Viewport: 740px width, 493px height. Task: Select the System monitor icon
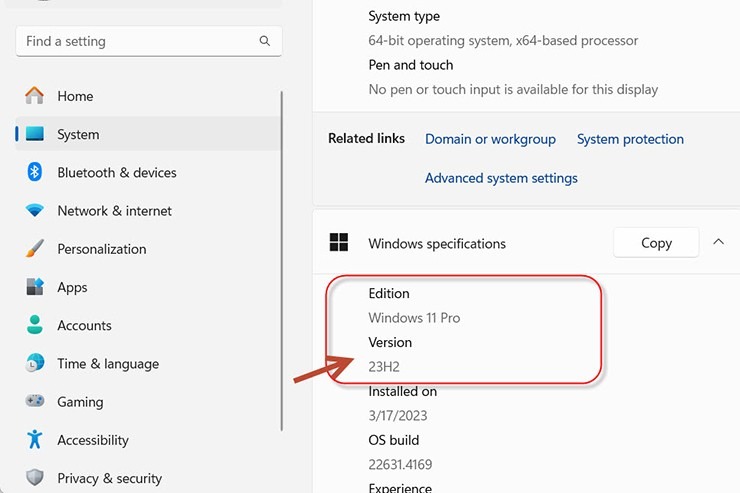pos(35,134)
